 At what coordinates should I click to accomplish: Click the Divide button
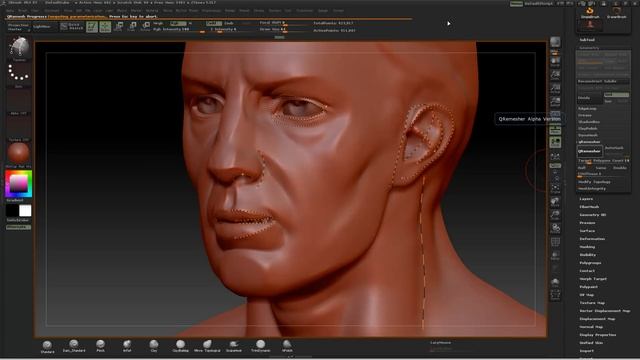(x=590, y=98)
